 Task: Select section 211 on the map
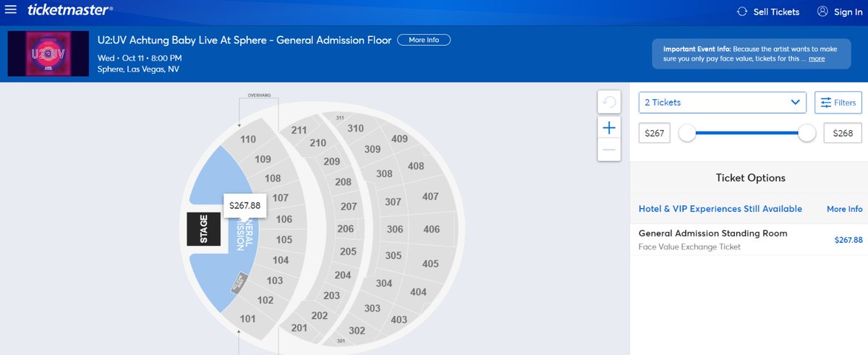pyautogui.click(x=299, y=130)
